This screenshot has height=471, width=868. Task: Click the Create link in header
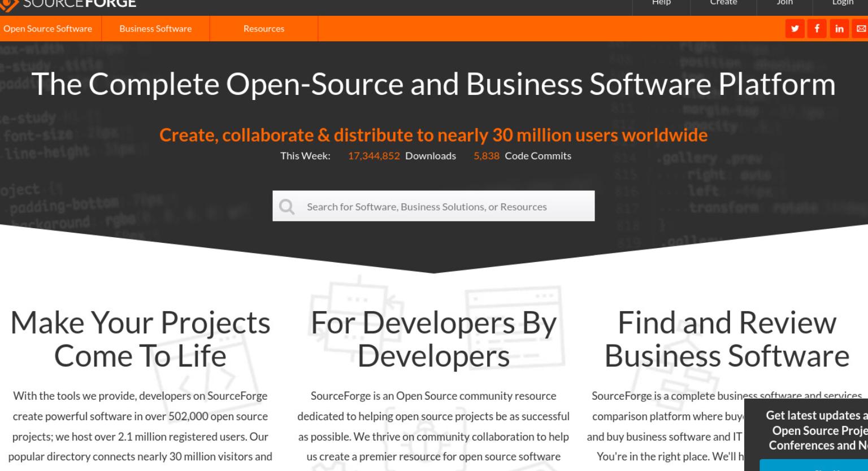tap(723, 3)
